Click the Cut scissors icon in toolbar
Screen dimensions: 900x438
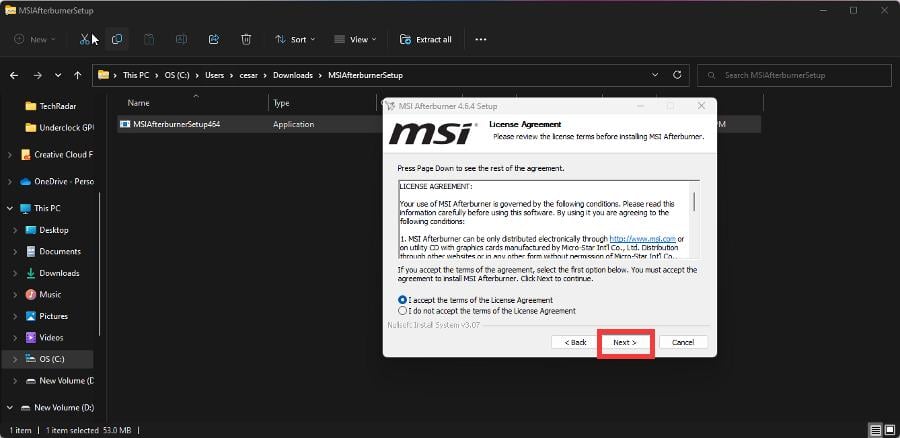pos(85,40)
